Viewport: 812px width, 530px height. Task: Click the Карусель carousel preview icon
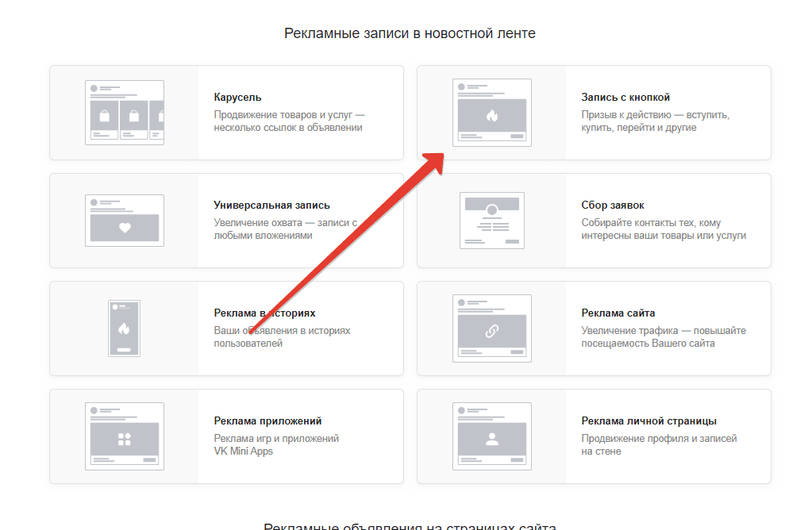point(125,113)
